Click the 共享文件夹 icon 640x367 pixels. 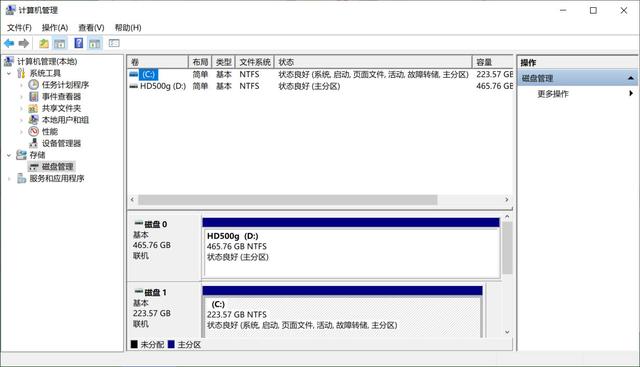pos(33,108)
